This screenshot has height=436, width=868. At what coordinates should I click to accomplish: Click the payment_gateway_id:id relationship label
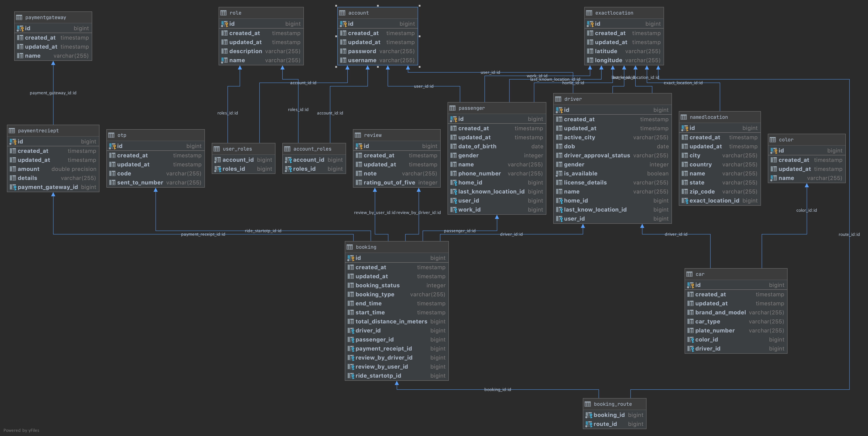(x=53, y=93)
